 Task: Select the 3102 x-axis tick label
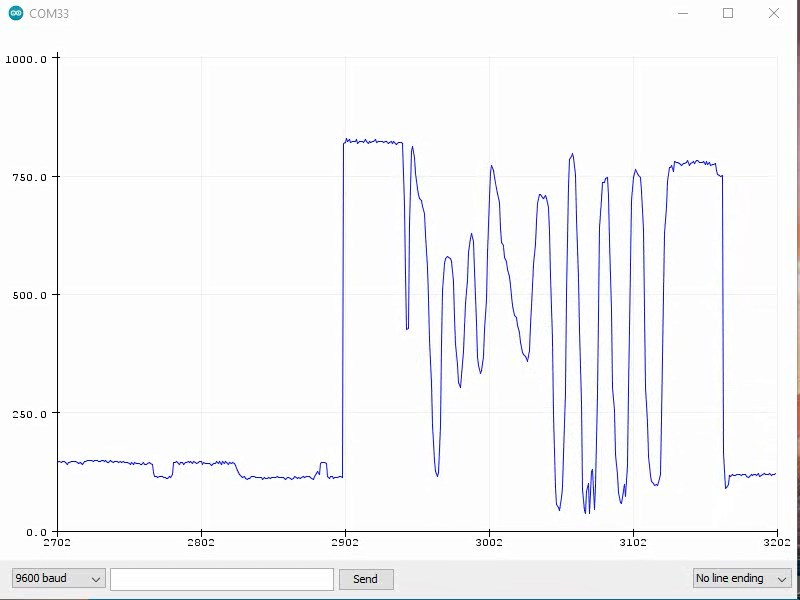pyautogui.click(x=633, y=543)
